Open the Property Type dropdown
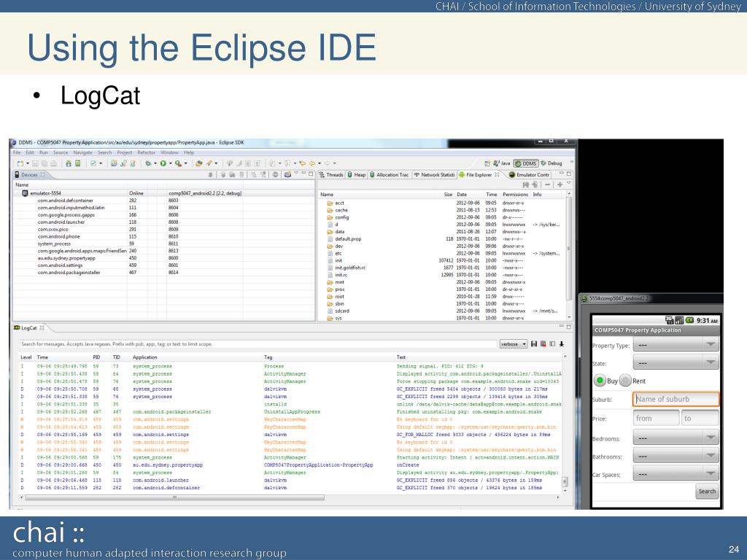747x560 pixels. (676, 345)
